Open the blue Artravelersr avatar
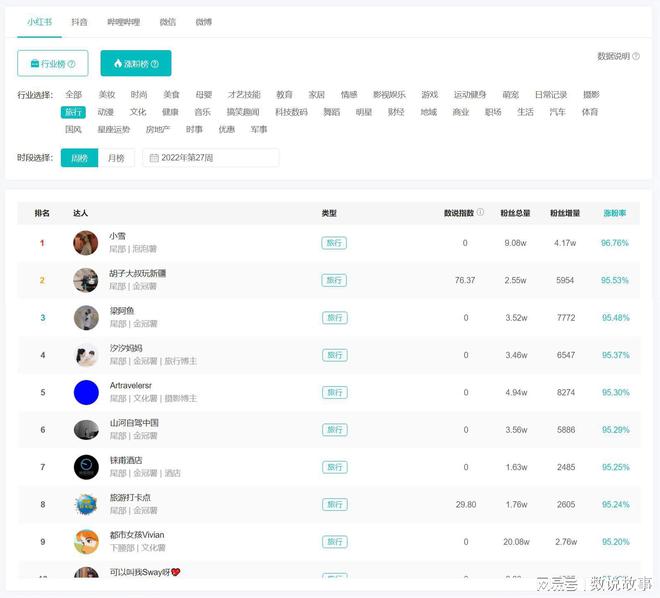The image size is (660, 598). tap(86, 393)
